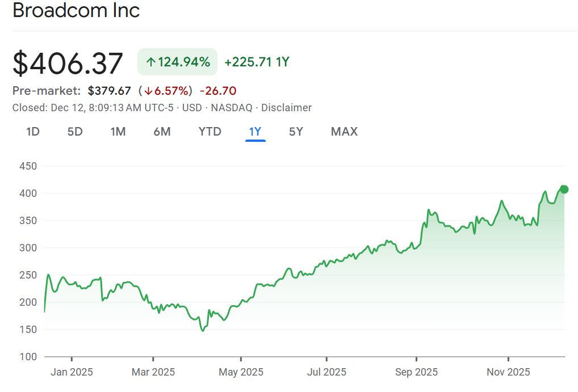Switch to the 5D range tab
The height and width of the screenshot is (392, 578).
point(75,132)
